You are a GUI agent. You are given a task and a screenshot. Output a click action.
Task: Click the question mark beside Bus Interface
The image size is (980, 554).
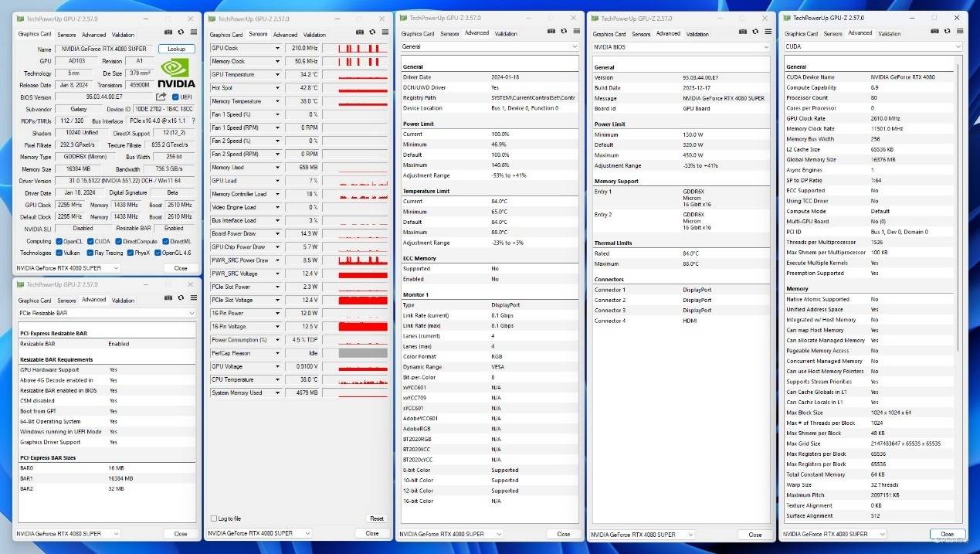[193, 121]
